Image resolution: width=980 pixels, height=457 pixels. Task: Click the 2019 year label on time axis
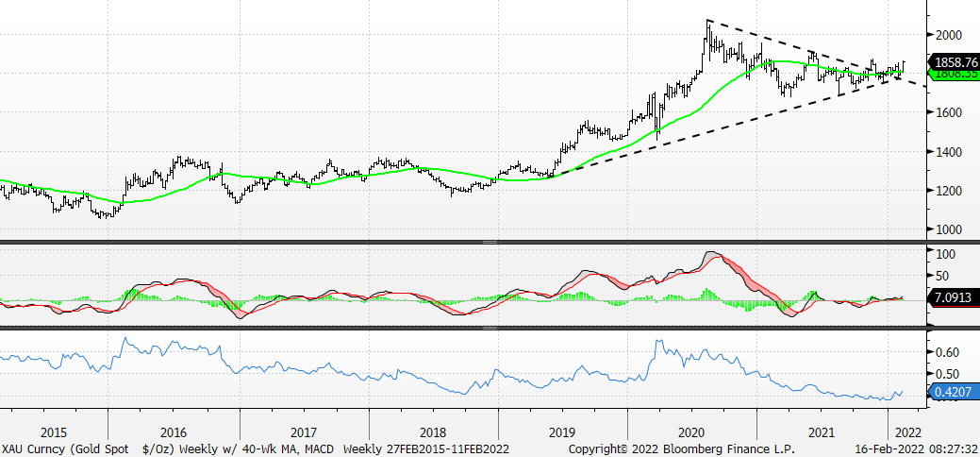tap(562, 432)
